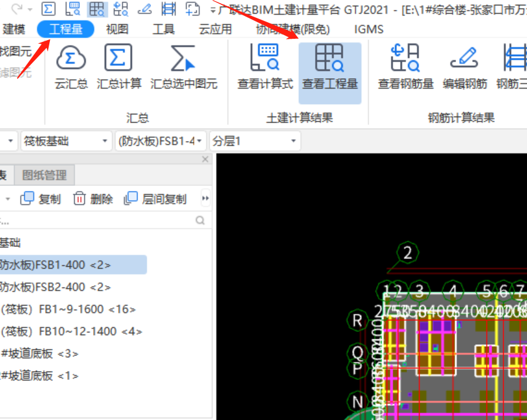Click the search magnifier icon
The width and height of the screenshot is (527, 420).
coord(200,220)
